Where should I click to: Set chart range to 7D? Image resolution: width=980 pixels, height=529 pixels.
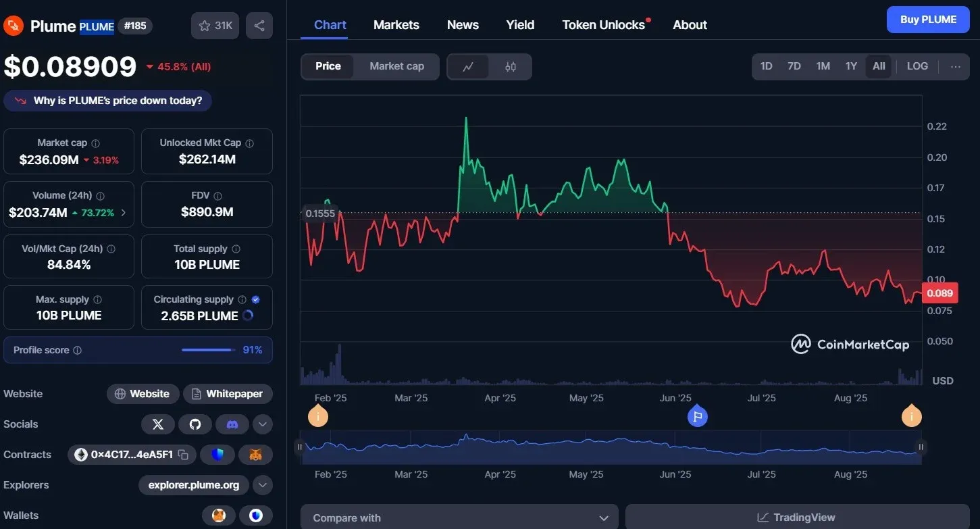794,66
